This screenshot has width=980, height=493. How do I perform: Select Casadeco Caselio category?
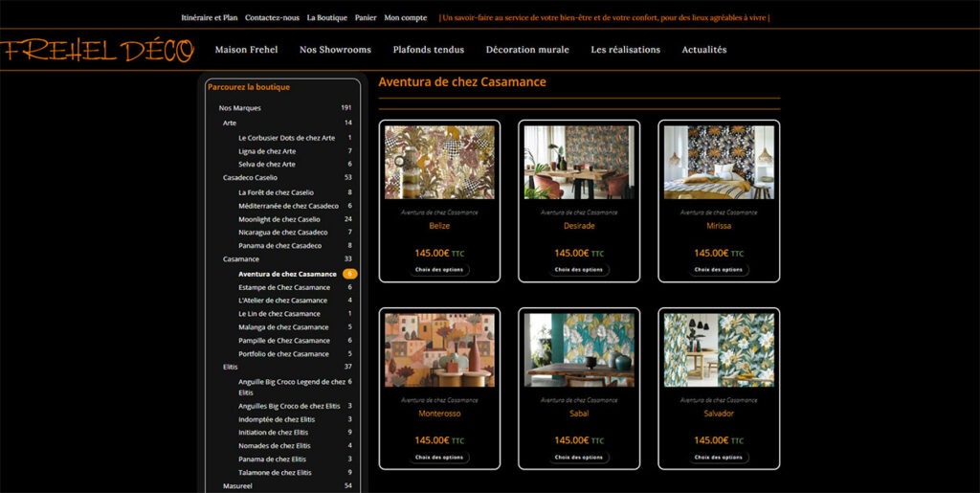click(x=250, y=177)
